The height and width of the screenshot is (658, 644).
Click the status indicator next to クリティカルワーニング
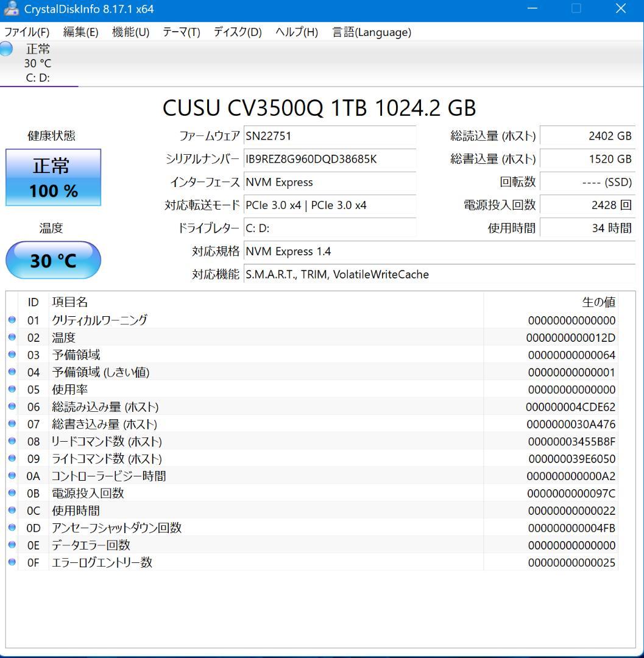(11, 321)
